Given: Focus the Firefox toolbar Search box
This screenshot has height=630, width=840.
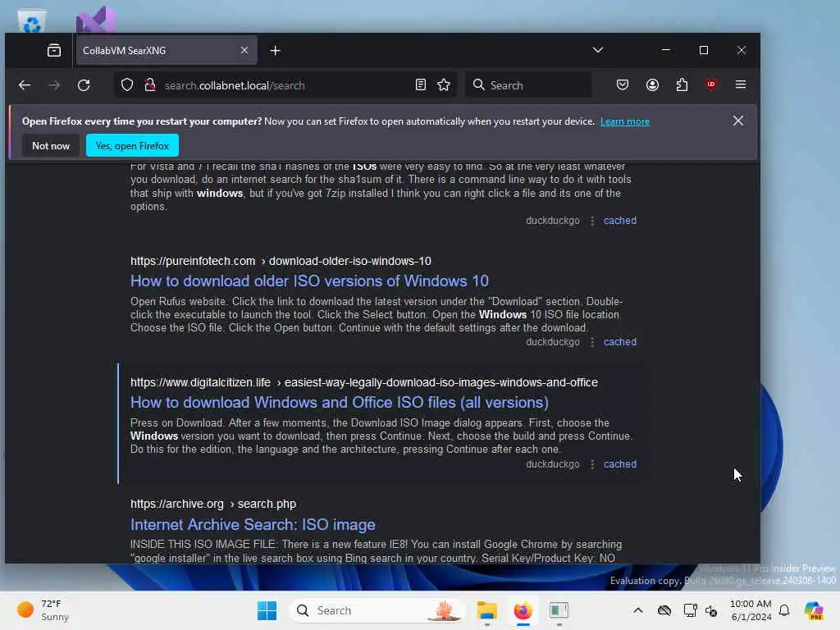Looking at the screenshot, I should [x=528, y=85].
